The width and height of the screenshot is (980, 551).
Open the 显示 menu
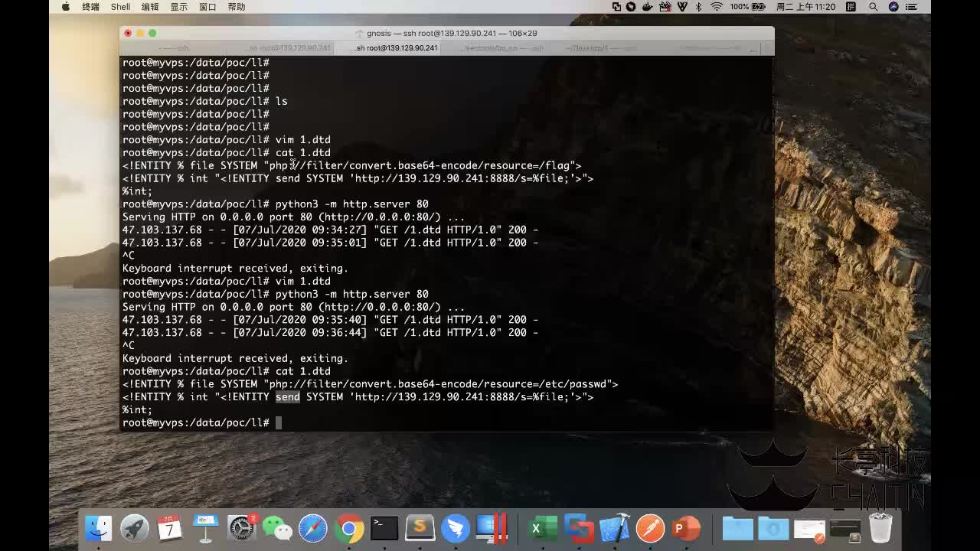pos(179,7)
